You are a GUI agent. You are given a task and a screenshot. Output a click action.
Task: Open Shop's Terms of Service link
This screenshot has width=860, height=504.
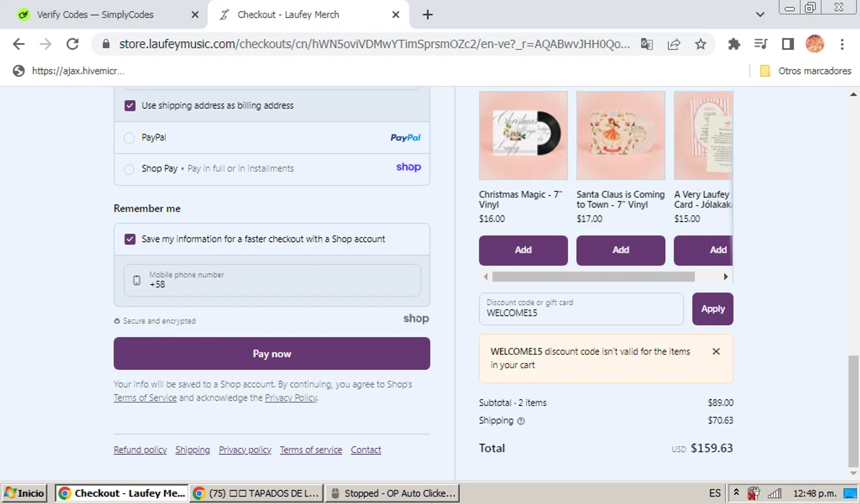(x=145, y=398)
